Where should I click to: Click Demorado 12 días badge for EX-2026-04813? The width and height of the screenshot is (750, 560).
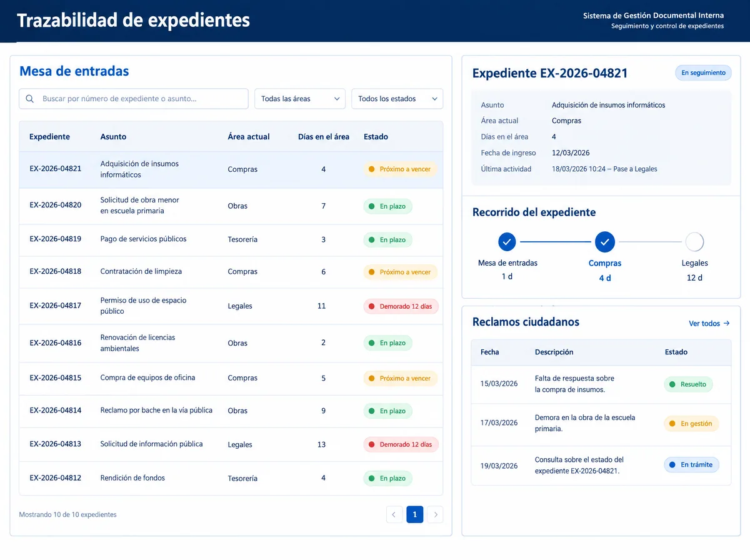401,444
